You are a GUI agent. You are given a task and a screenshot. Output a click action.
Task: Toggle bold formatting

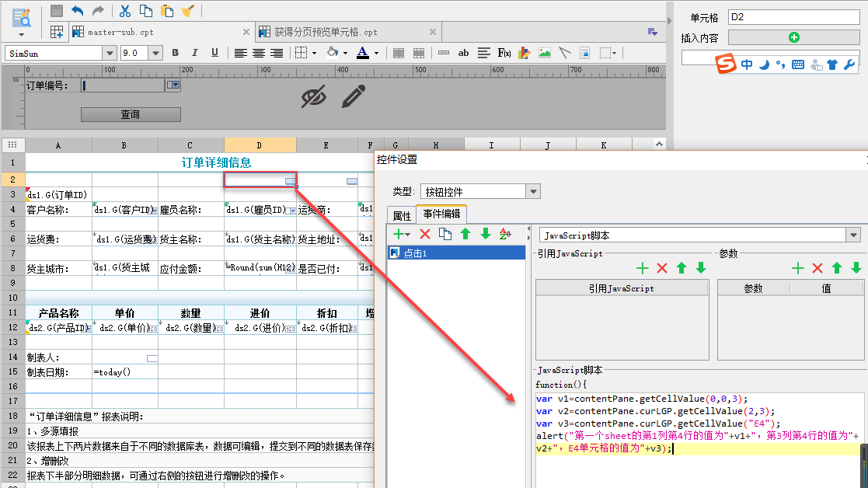(176, 53)
